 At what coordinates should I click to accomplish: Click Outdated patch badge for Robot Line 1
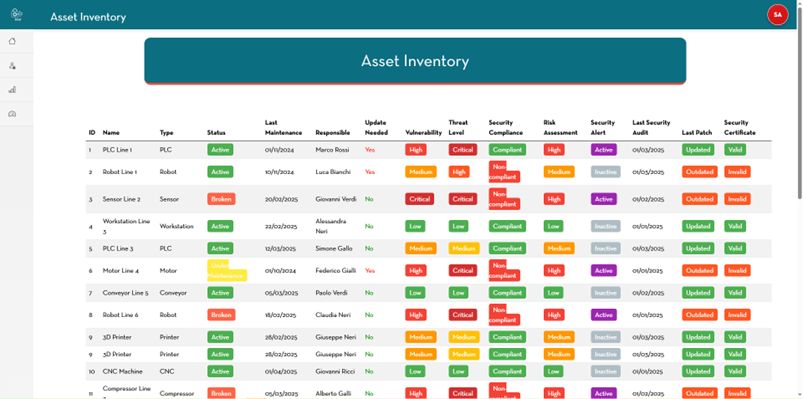[x=700, y=172]
